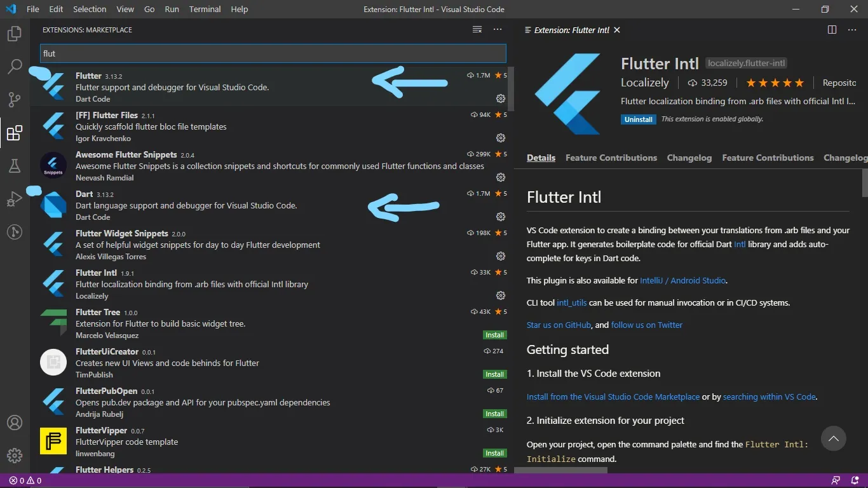Viewport: 868px width, 488px height.
Task: Uninstall the Flutter Intl extension
Action: pos(639,119)
